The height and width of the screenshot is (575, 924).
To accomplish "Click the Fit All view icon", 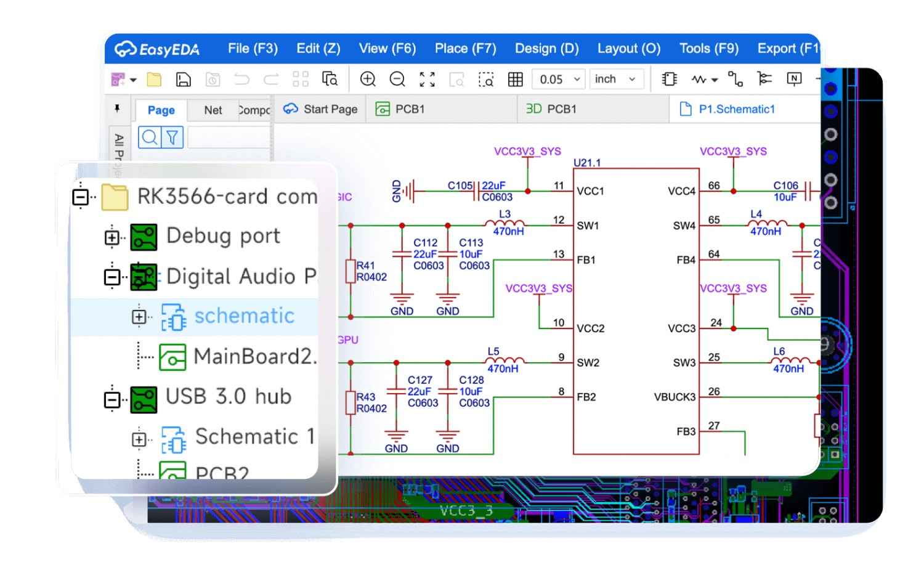I will tap(427, 79).
